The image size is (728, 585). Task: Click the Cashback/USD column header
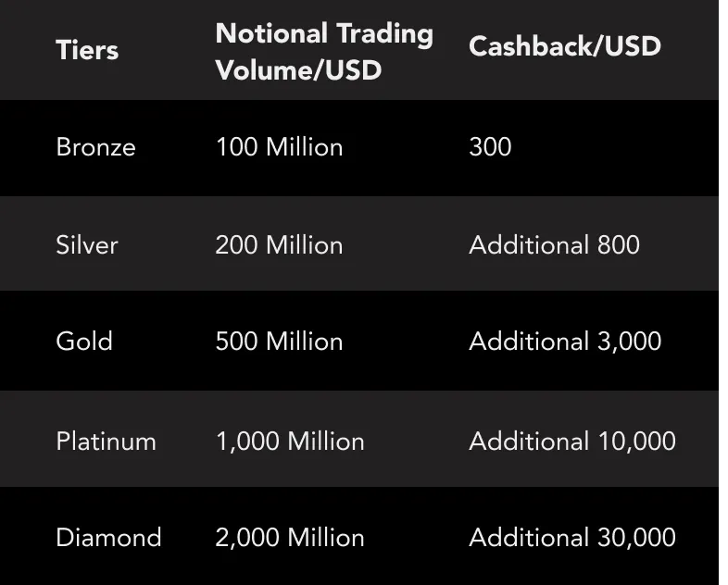[x=565, y=46]
